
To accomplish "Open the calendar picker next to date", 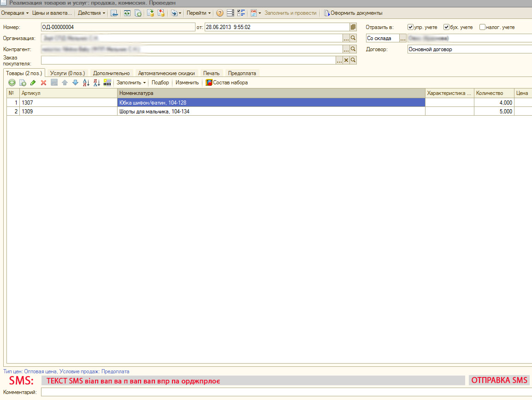I will [x=353, y=27].
